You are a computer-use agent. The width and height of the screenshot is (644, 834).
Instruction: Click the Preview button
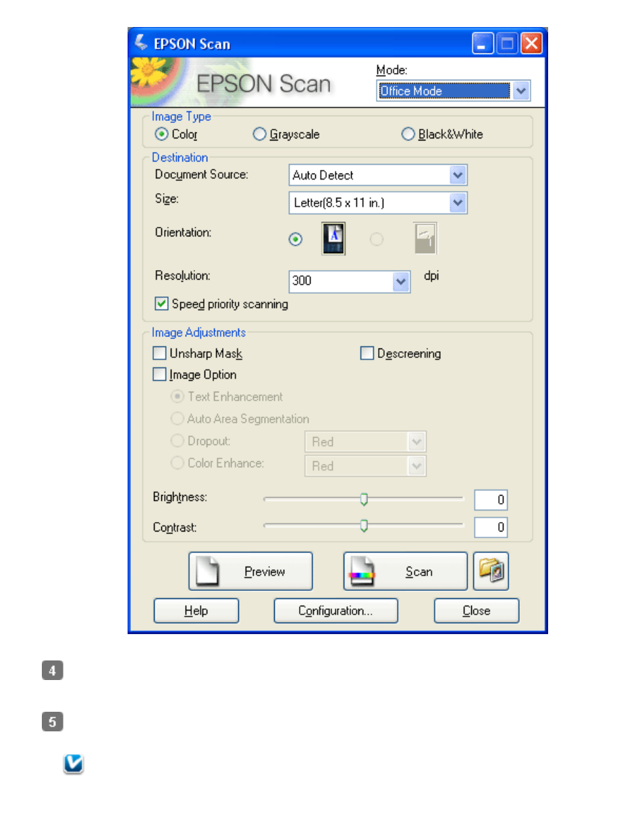pyautogui.click(x=250, y=571)
